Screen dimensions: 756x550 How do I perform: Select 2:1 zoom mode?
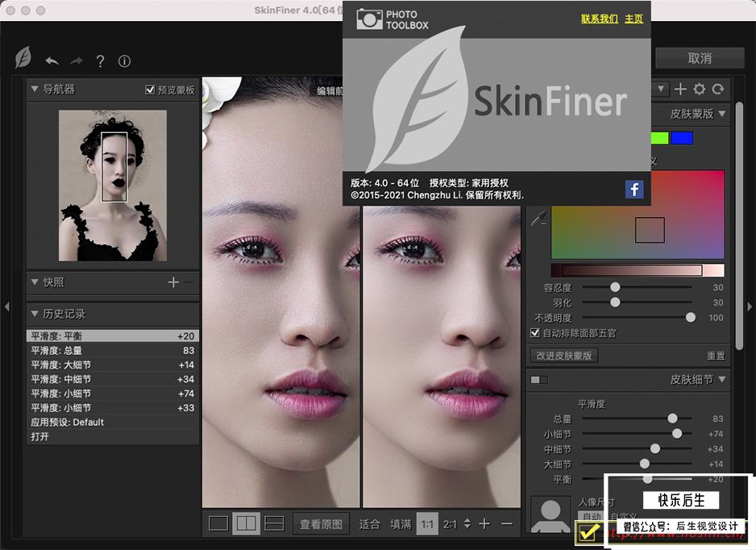click(450, 524)
